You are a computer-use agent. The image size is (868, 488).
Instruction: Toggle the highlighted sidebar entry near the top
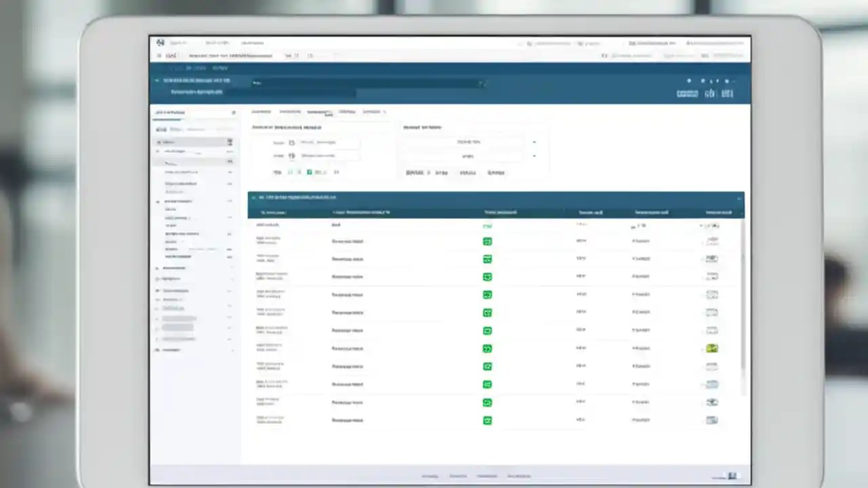tap(194, 142)
